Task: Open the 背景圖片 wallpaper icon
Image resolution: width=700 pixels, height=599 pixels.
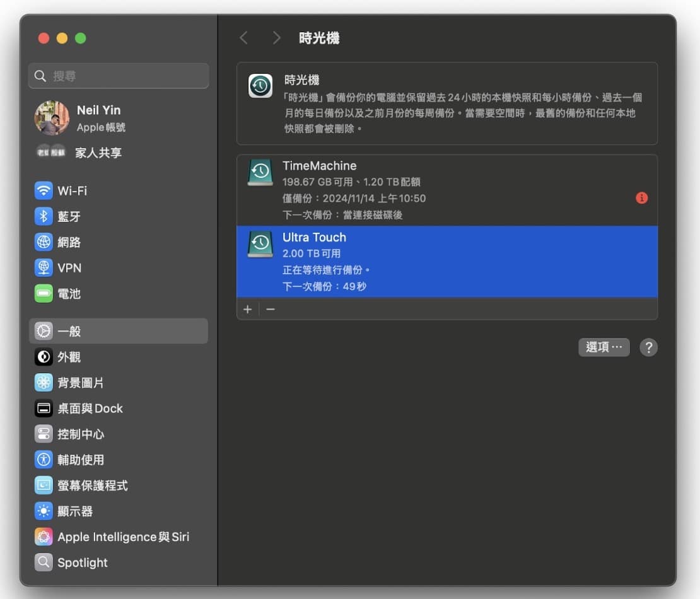Action: pyautogui.click(x=44, y=383)
